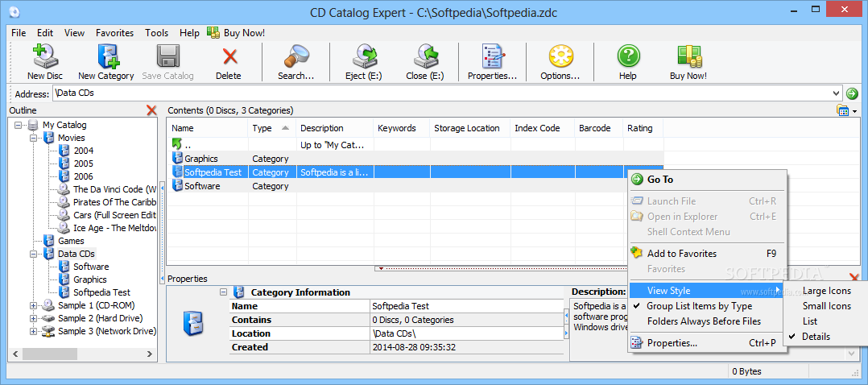Click the Buy Now! menu bar icon
The image size is (868, 385).
coord(213,33)
